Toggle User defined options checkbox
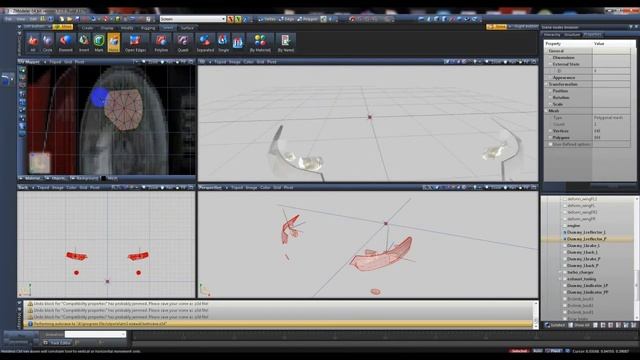This screenshot has width=640, height=360. tap(550, 144)
